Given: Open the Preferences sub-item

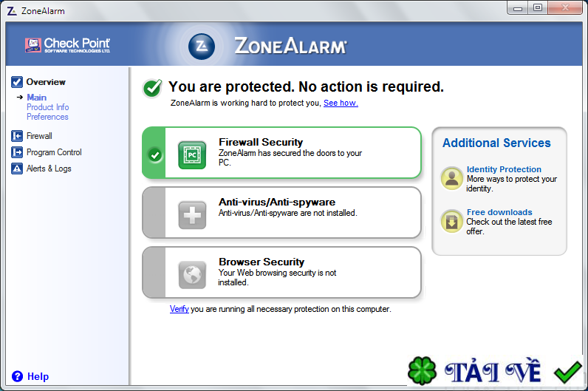Looking at the screenshot, I should 47,117.
